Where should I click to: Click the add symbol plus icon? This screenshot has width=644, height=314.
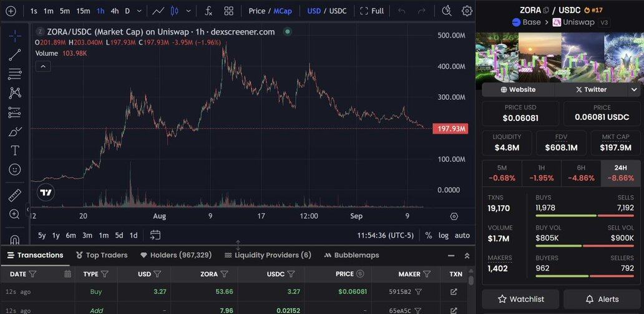pos(11,11)
